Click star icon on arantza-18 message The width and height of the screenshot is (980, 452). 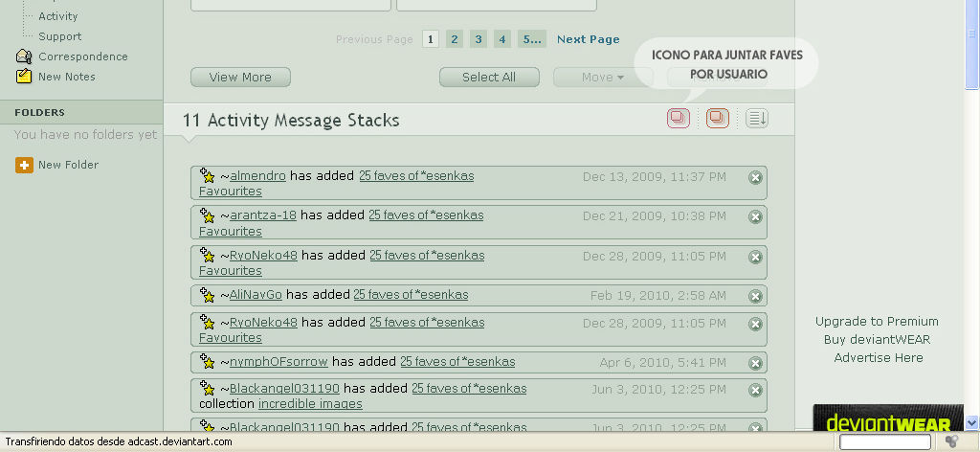208,216
